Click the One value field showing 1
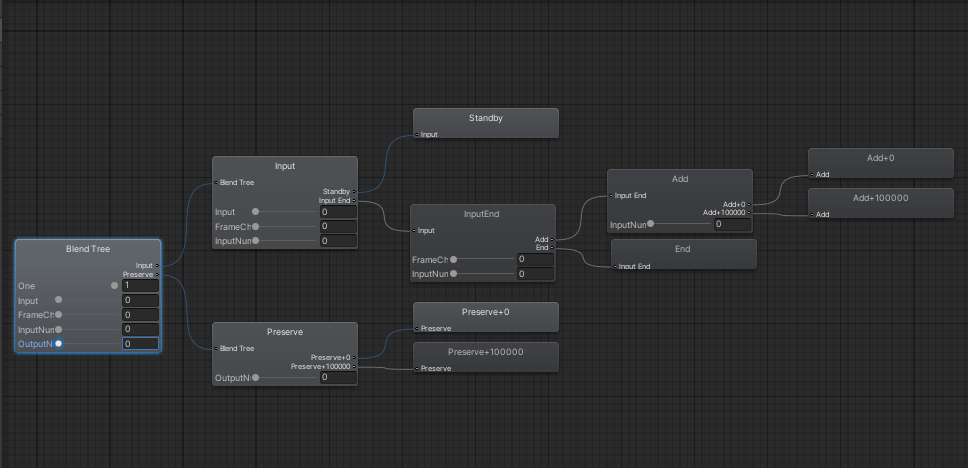The image size is (968, 468). 141,286
